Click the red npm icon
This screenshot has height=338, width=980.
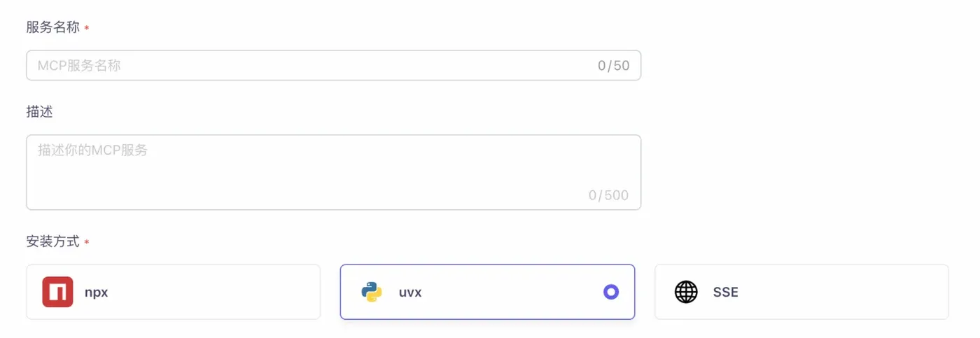point(57,292)
